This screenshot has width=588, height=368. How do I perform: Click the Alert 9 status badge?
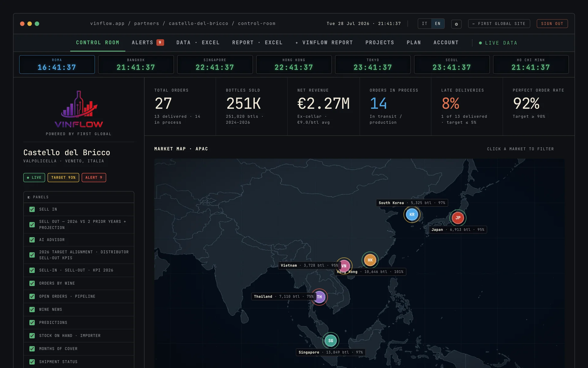pos(94,178)
